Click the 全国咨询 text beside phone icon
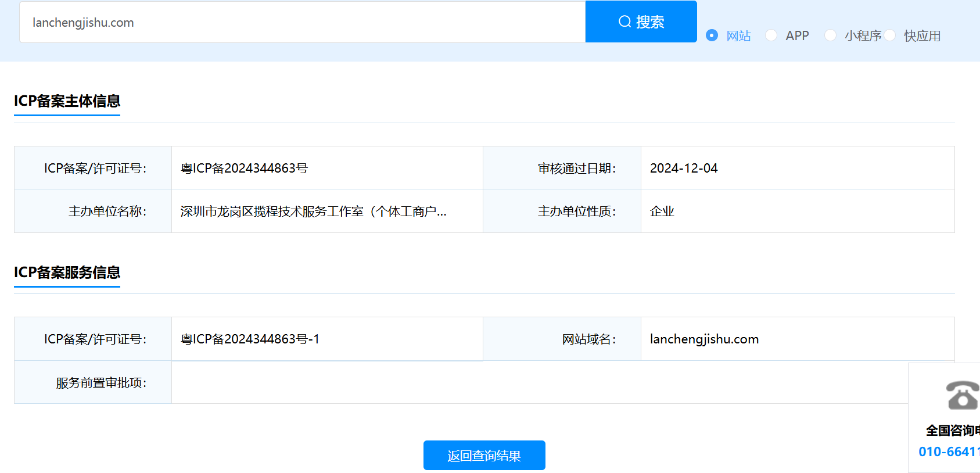 953,431
